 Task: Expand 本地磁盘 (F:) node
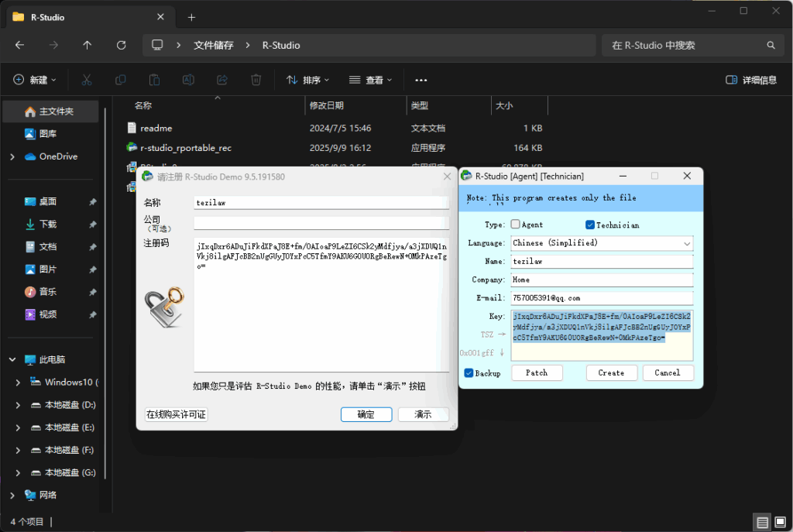click(18, 450)
